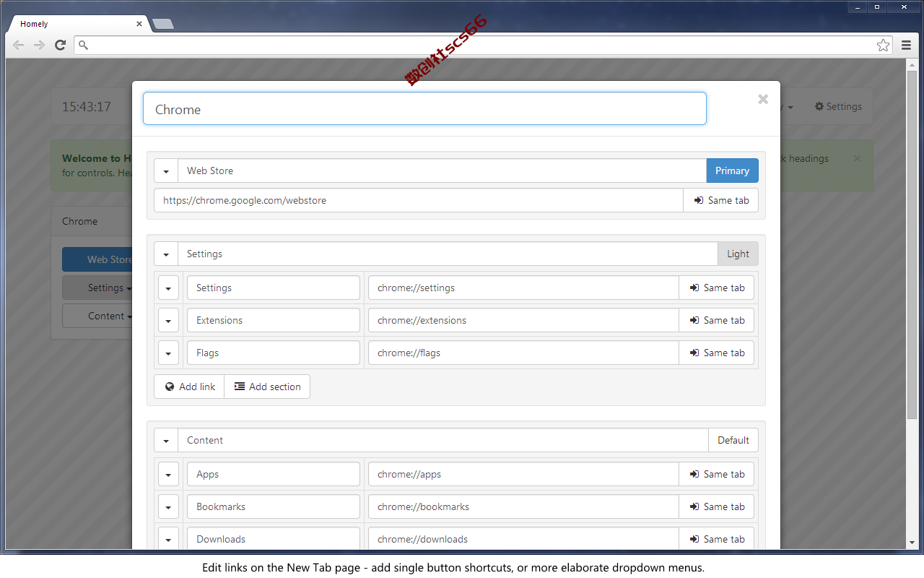Click the browser forward arrow
924x578 pixels.
click(x=39, y=45)
